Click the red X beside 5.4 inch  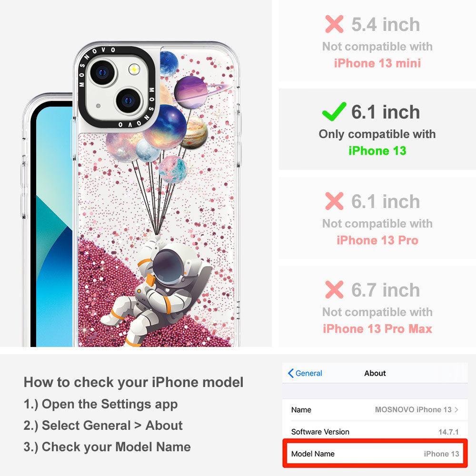(x=334, y=24)
